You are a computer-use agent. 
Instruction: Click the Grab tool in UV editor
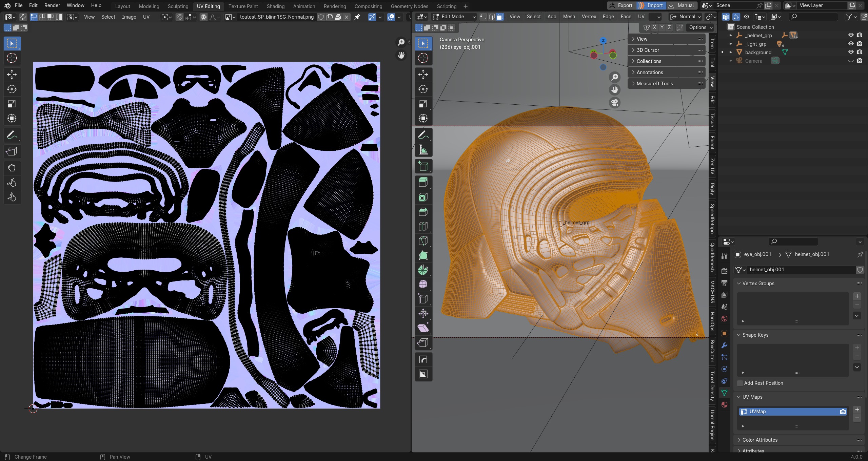point(12,168)
